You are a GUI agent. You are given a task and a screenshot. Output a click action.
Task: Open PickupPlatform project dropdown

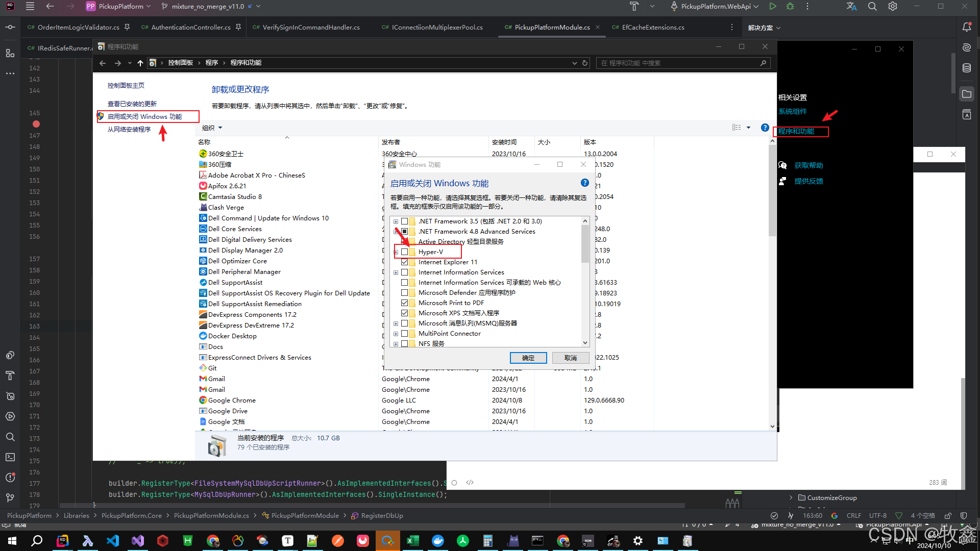point(119,7)
